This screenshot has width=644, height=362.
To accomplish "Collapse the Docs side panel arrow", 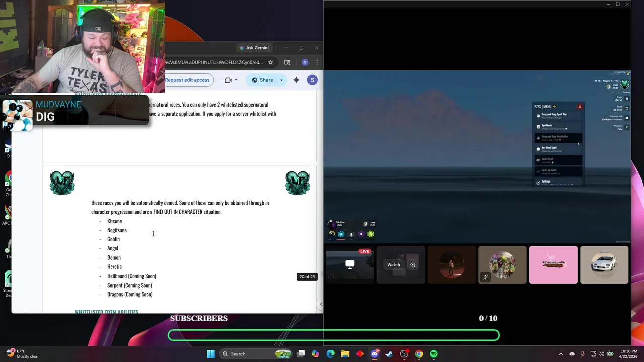I will [x=321, y=304].
